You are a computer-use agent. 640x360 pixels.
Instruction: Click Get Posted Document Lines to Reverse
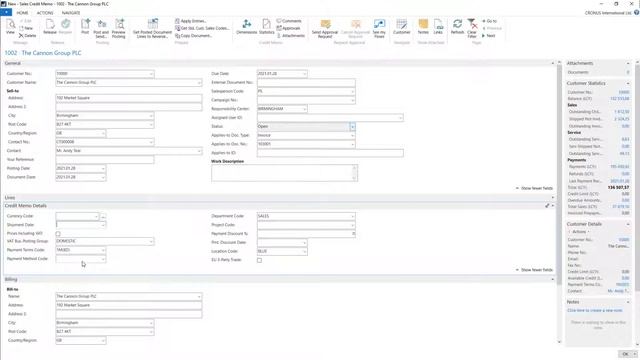(152, 29)
